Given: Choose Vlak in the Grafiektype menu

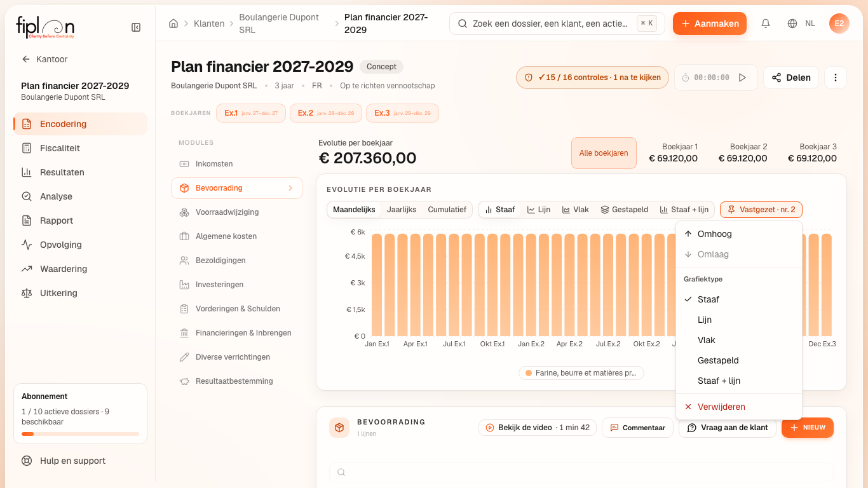Looking at the screenshot, I should pos(739,340).
